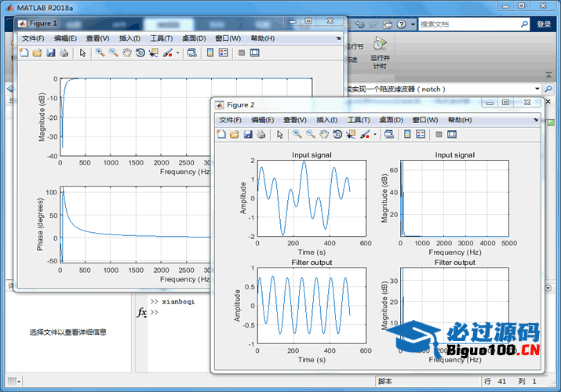Activate Zoom Out tool in Figure 2
Viewport: 561px width, 392px height.
[x=311, y=134]
